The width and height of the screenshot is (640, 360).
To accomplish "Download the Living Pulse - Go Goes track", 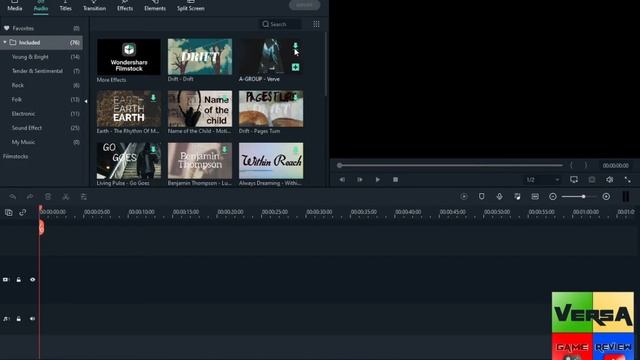I will click(153, 150).
